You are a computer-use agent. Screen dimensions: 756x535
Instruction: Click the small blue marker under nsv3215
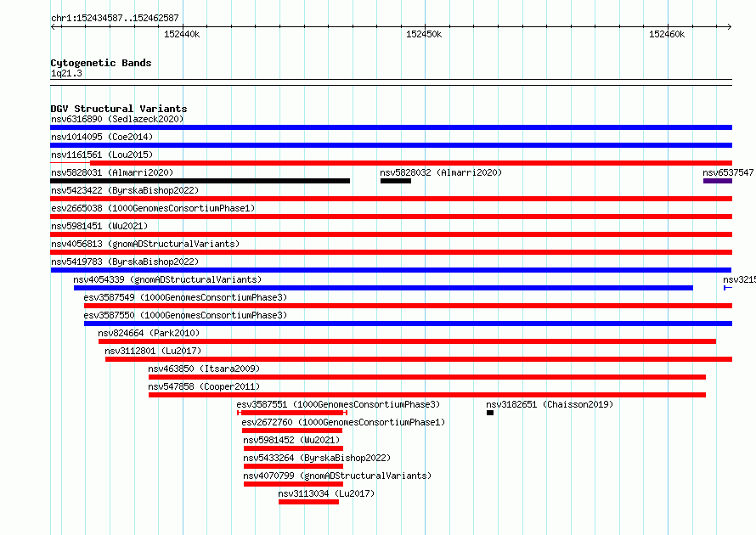coord(728,288)
